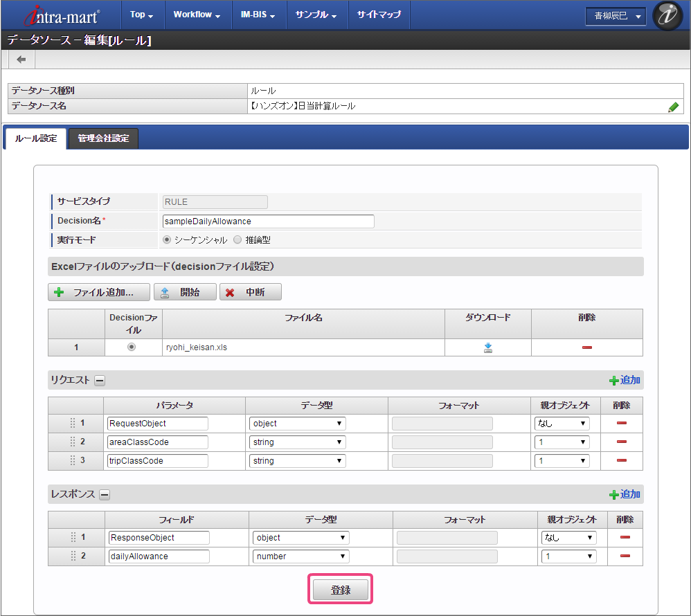691x616 pixels.
Task: Click the back arrow icon
Action: tap(21, 60)
